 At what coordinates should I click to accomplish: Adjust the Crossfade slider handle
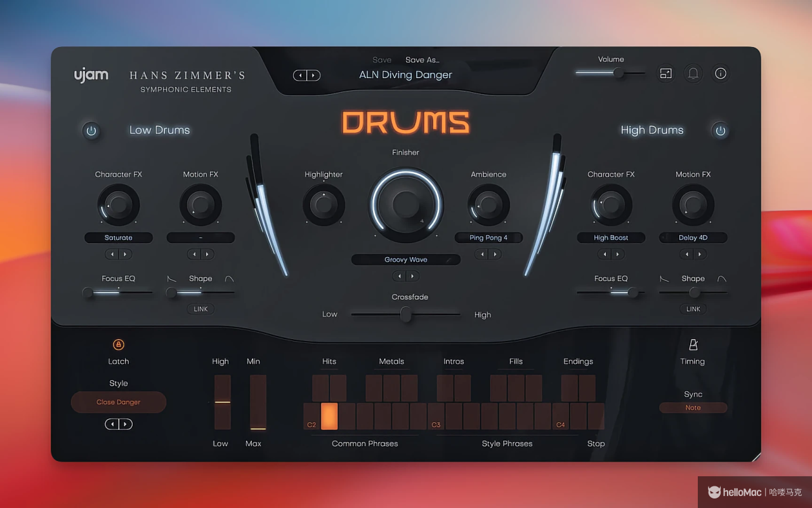(x=406, y=314)
